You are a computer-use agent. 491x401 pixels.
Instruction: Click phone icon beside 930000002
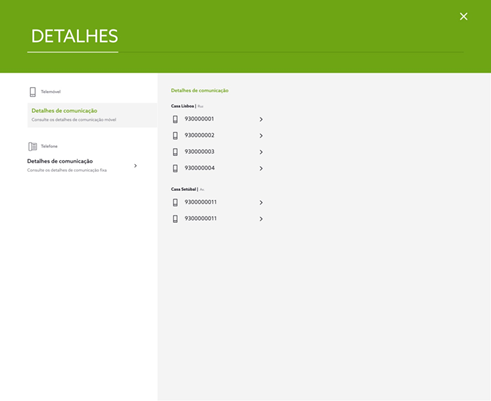(175, 136)
